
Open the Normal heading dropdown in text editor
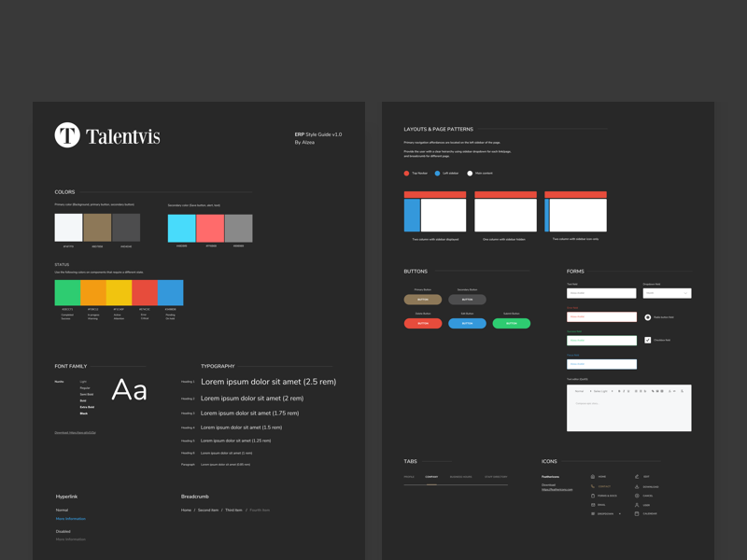click(583, 391)
